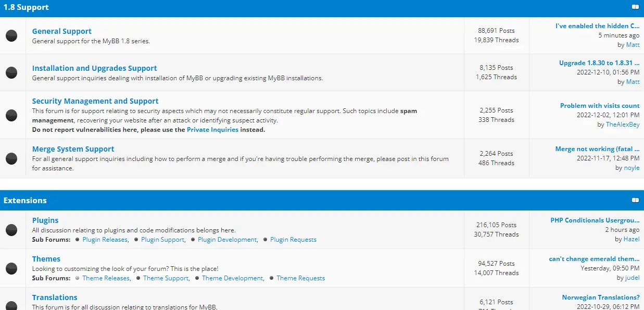Click the "19,839 Threads" count

click(497, 40)
